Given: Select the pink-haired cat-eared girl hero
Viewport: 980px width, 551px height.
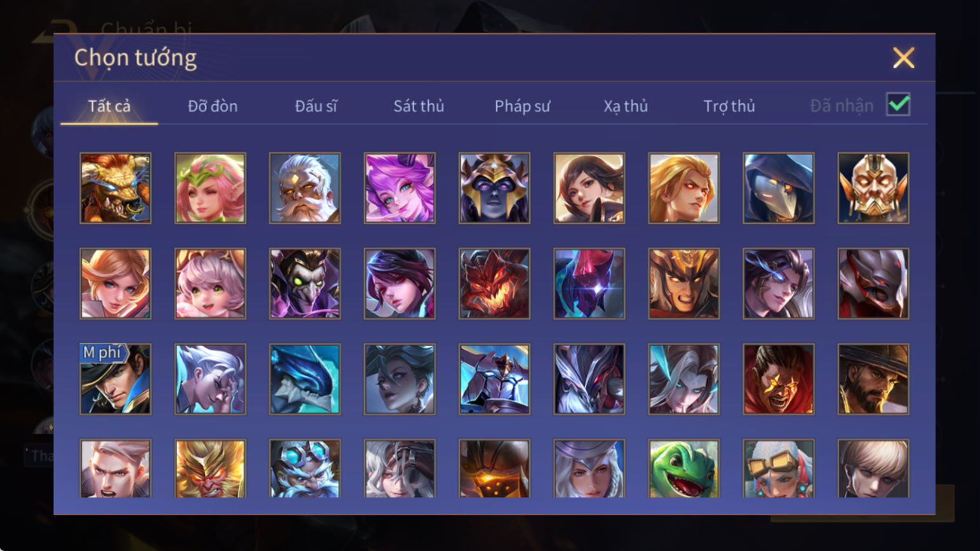Looking at the screenshot, I should click(x=210, y=283).
